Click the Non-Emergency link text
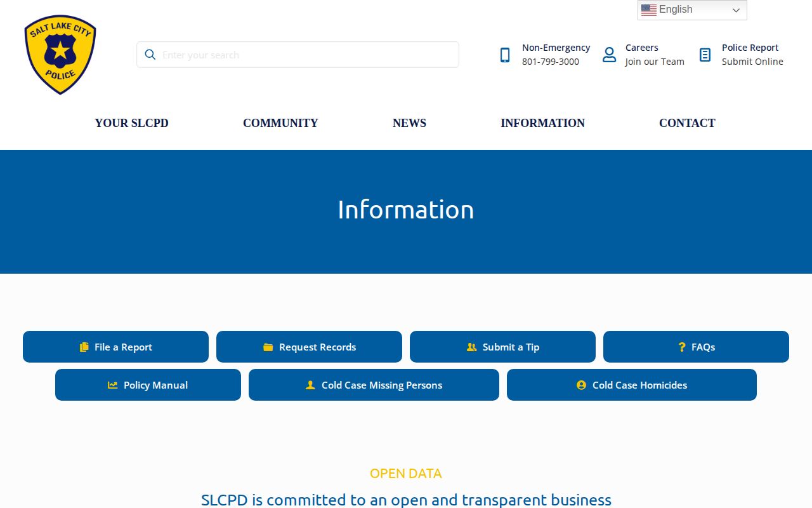 tap(556, 48)
